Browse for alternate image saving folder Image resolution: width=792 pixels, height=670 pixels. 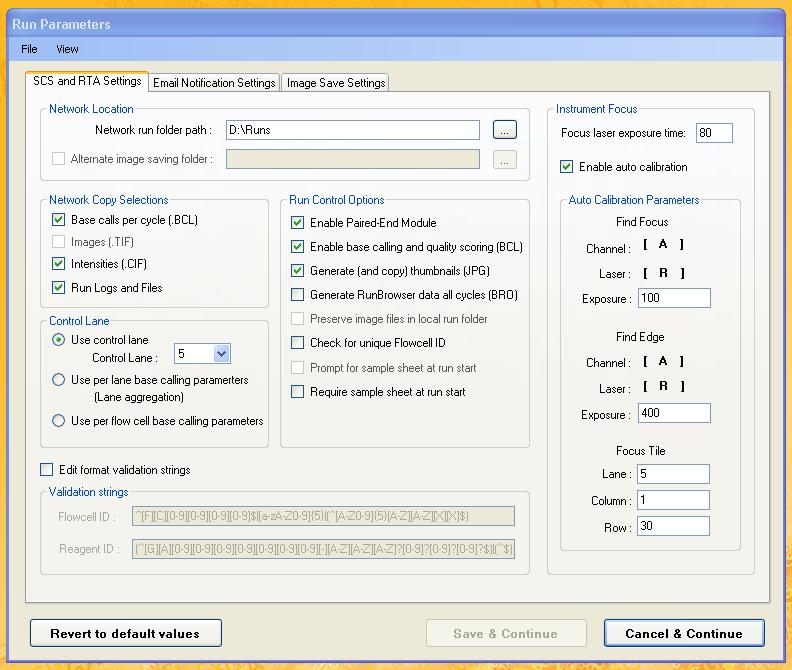point(505,160)
